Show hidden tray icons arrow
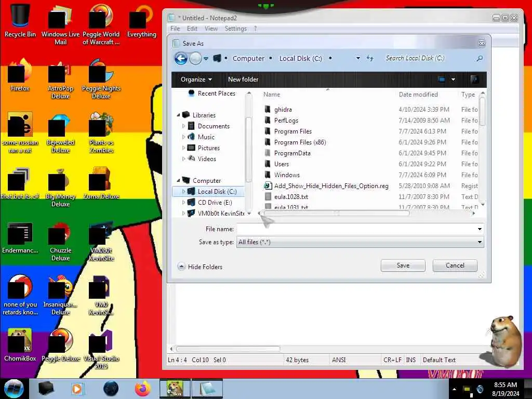Screen dimensions: 532x399 pos(454,389)
